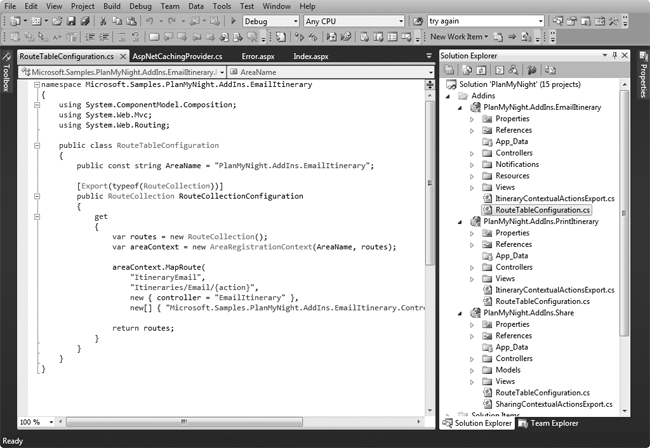Click the editor horizontal scrollbar thumb
650x448 pixels.
(x=184, y=422)
